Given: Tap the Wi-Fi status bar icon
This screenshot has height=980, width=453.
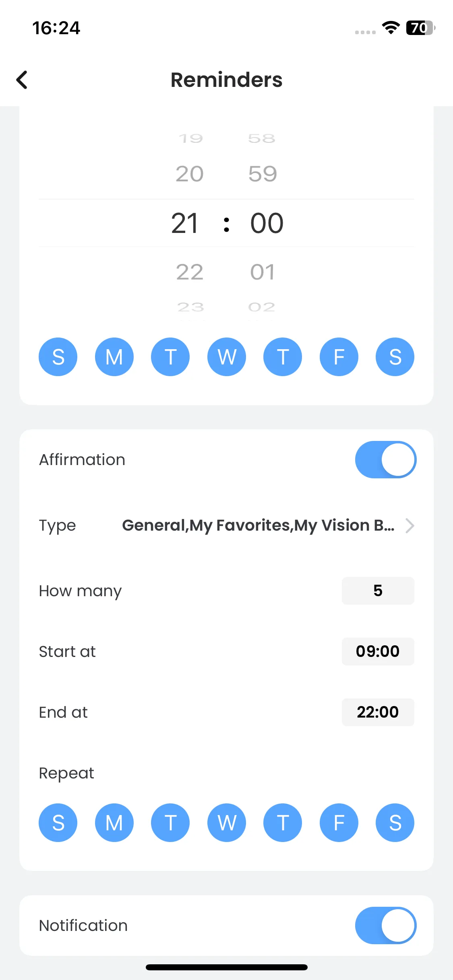Looking at the screenshot, I should tap(391, 28).
